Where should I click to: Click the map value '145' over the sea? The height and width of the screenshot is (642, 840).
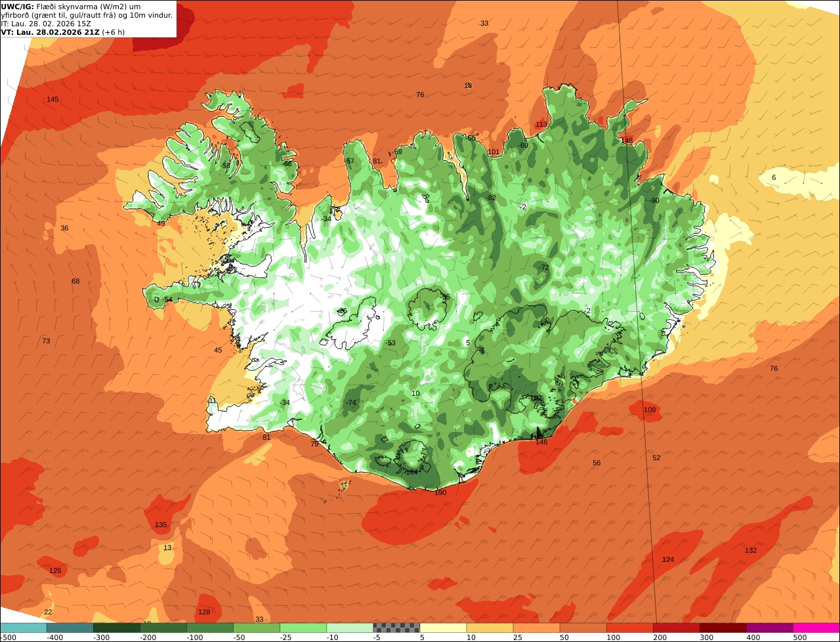(x=52, y=99)
